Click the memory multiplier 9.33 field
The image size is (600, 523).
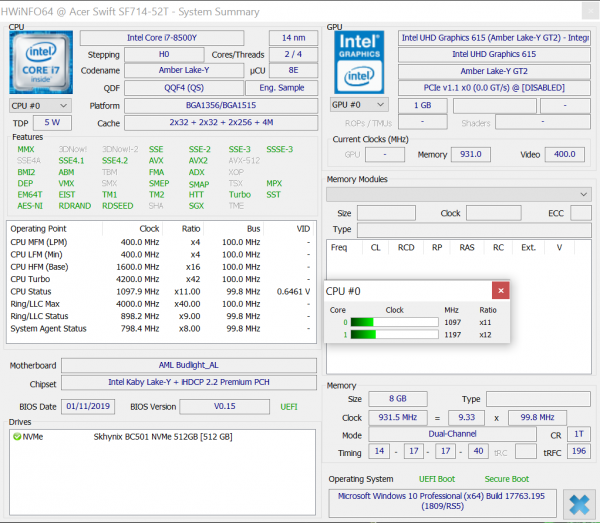coord(466,417)
